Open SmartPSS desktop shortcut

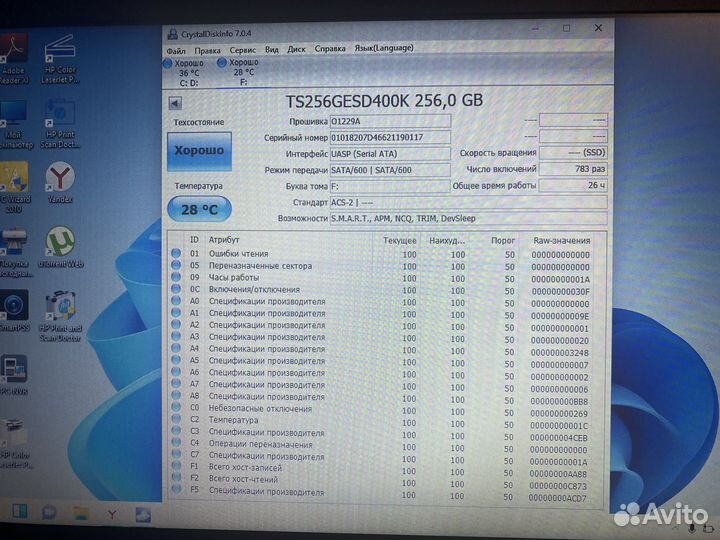click(14, 310)
